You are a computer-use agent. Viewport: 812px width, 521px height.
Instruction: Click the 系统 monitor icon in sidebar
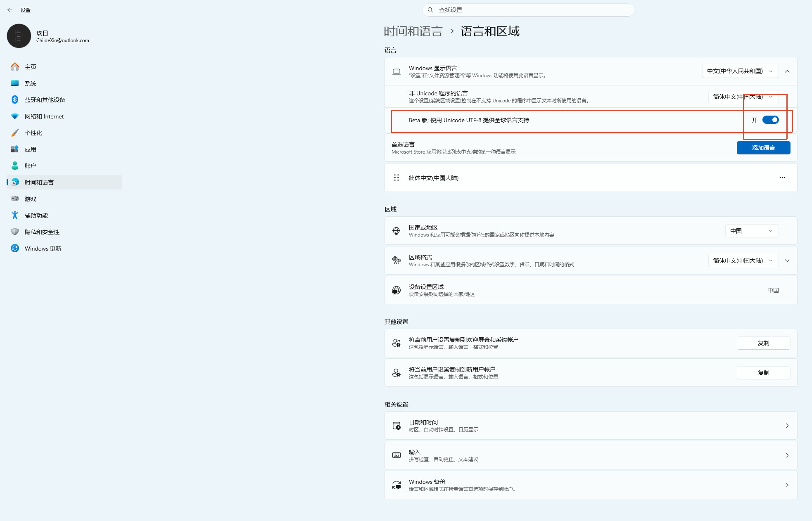(x=15, y=83)
